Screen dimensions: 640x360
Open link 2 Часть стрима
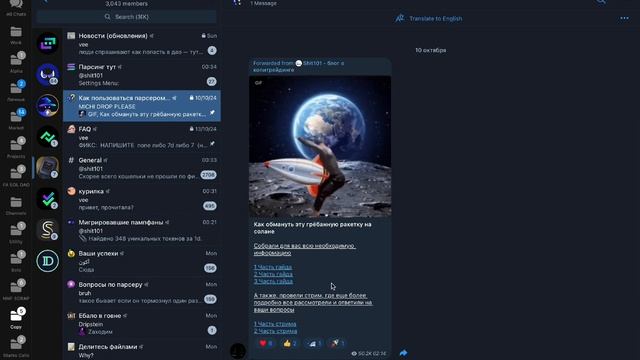click(275, 331)
